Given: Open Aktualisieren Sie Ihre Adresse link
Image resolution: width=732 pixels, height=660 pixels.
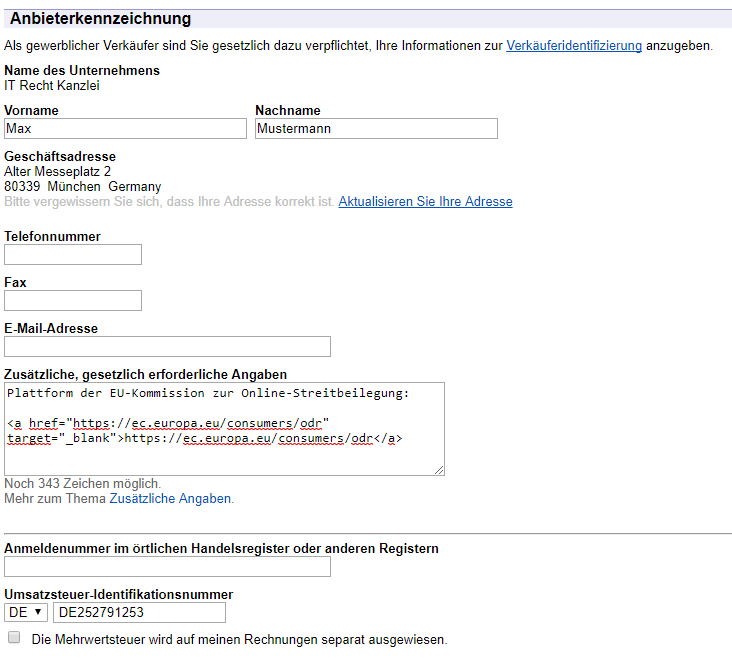Looking at the screenshot, I should [x=425, y=201].
